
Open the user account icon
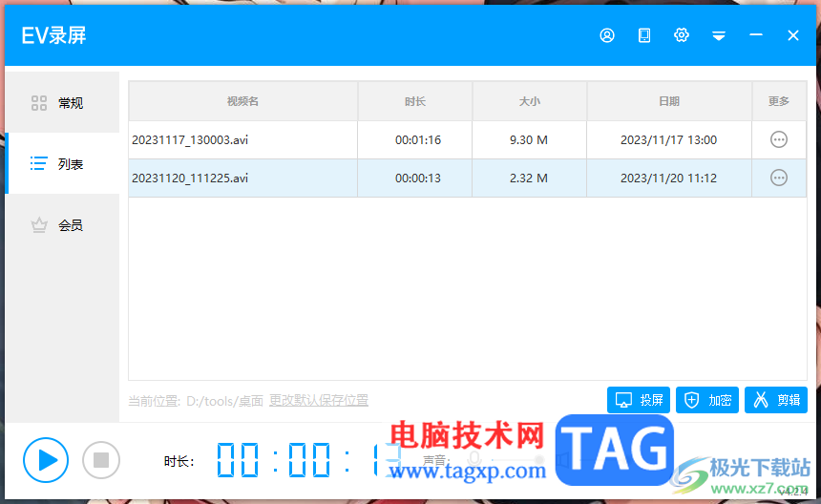607,35
